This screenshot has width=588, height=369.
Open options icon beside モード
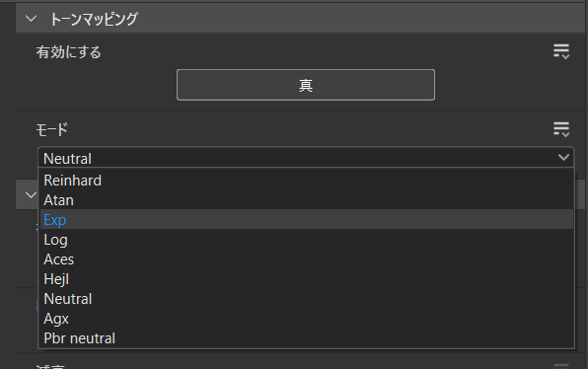(561, 129)
